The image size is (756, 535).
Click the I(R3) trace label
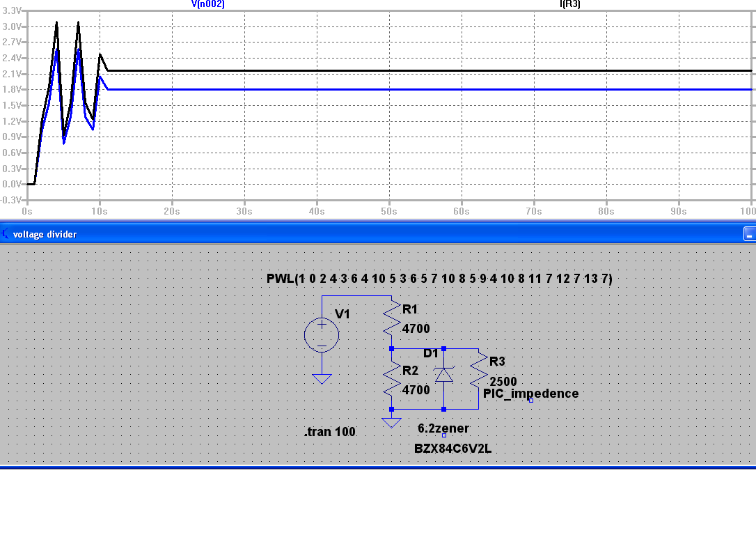[569, 4]
